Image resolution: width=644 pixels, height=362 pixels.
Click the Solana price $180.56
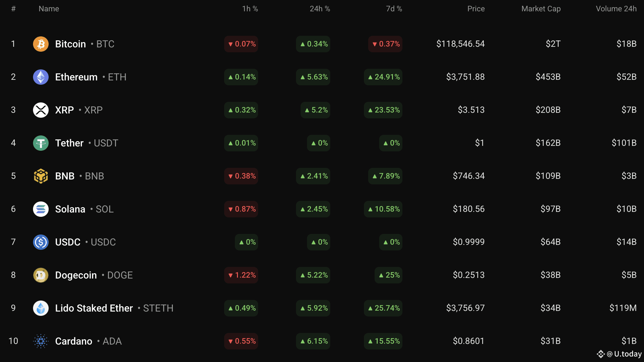point(468,209)
